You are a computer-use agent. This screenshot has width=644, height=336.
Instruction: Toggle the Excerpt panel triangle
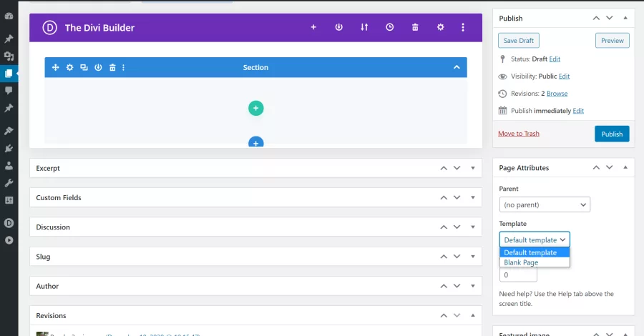[473, 168]
